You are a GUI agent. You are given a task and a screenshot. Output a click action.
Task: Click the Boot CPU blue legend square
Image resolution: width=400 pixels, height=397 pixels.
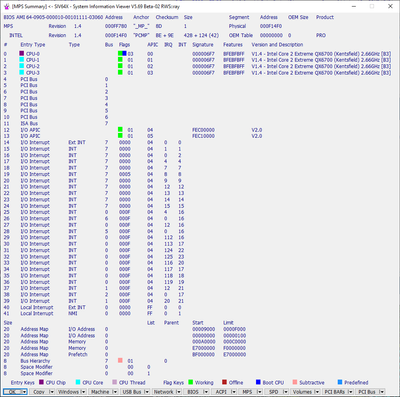click(258, 382)
